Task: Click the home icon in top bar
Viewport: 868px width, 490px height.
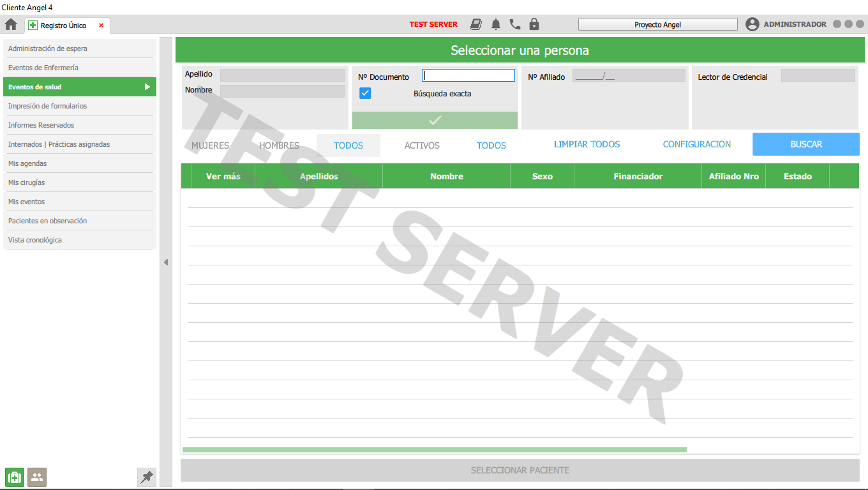Action: (11, 25)
